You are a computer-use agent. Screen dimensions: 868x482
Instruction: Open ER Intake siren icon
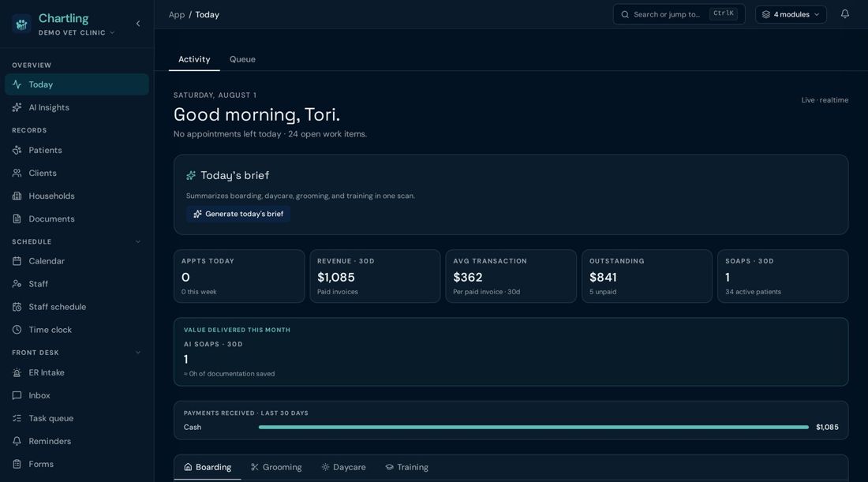(x=17, y=372)
